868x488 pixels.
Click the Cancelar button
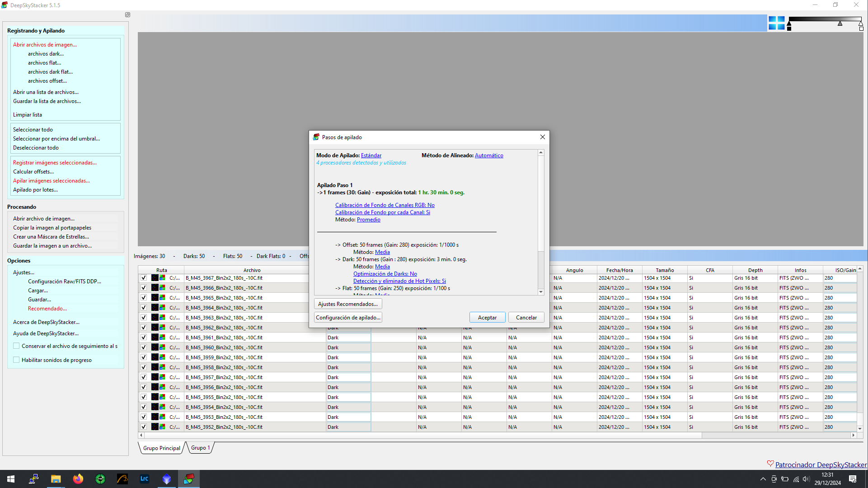pos(526,318)
